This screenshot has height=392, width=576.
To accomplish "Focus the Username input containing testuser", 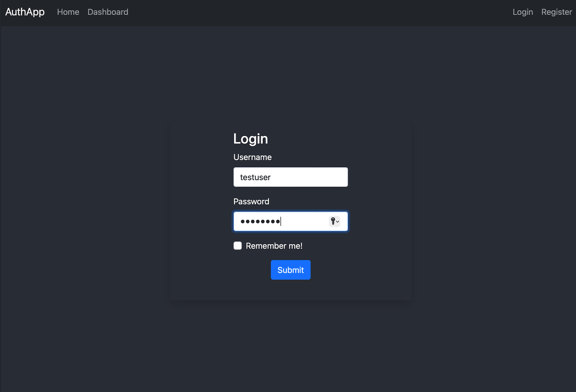I will 290,177.
